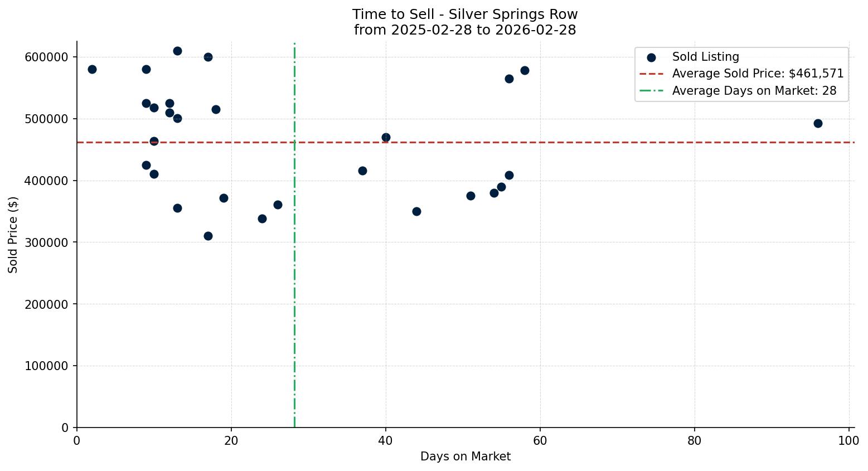Select the data point at 96 days
This screenshot has height=471, width=868.
(818, 124)
